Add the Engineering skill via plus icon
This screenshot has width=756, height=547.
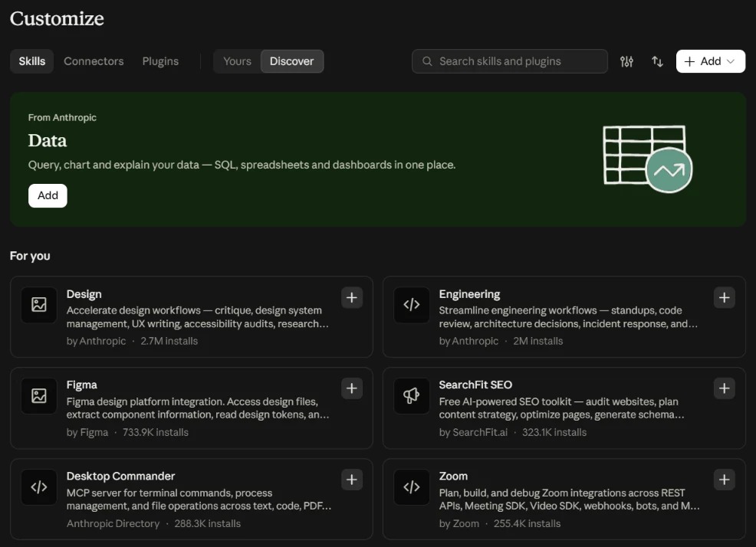[x=724, y=298]
